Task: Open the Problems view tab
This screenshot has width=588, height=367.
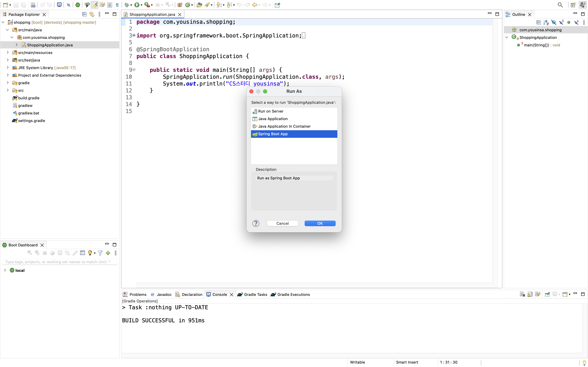Action: point(138,294)
